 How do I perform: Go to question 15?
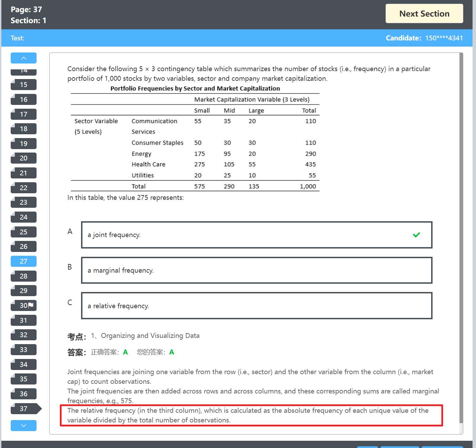tap(23, 85)
